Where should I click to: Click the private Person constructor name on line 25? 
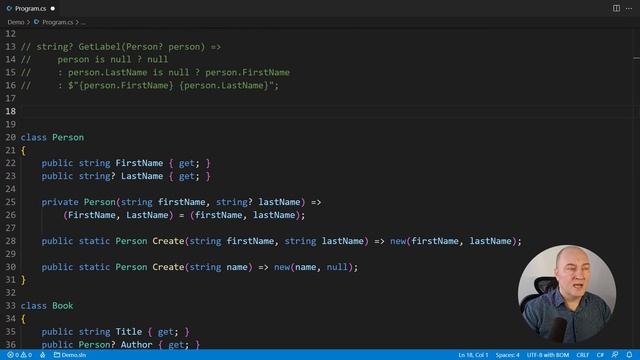[x=100, y=202]
